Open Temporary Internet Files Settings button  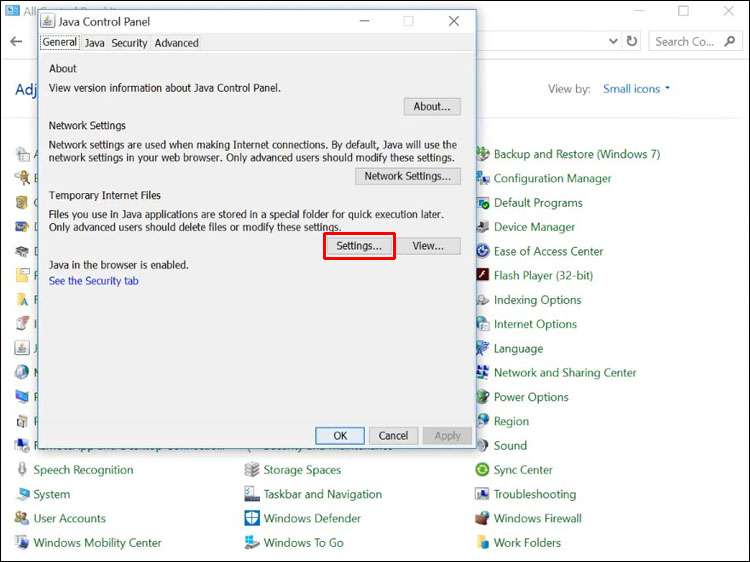(359, 246)
